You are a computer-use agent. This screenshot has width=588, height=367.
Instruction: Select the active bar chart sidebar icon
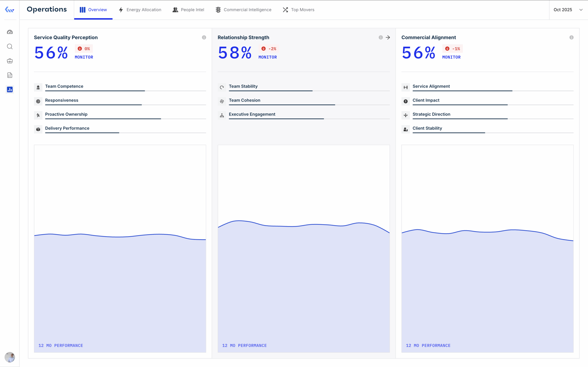point(10,89)
